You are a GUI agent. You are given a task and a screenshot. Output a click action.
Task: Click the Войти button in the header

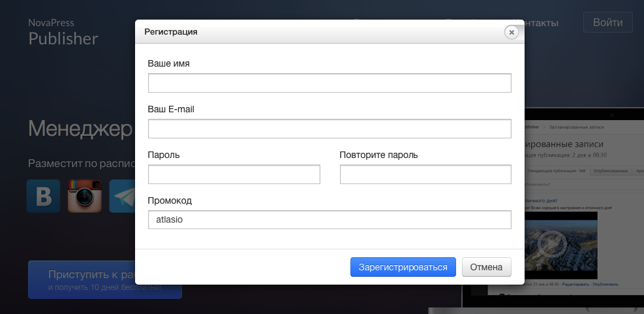(x=607, y=23)
